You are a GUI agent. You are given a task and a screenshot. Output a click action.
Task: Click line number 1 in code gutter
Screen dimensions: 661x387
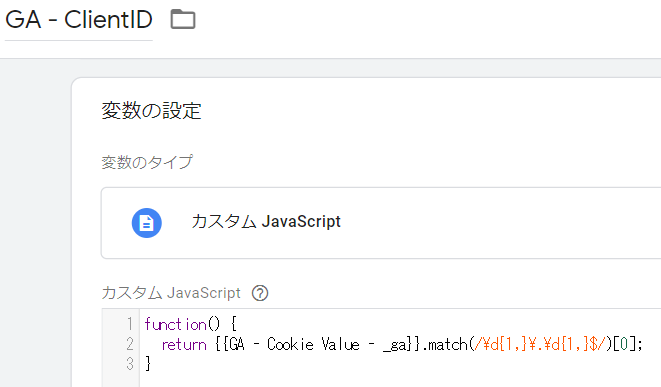click(x=129, y=324)
